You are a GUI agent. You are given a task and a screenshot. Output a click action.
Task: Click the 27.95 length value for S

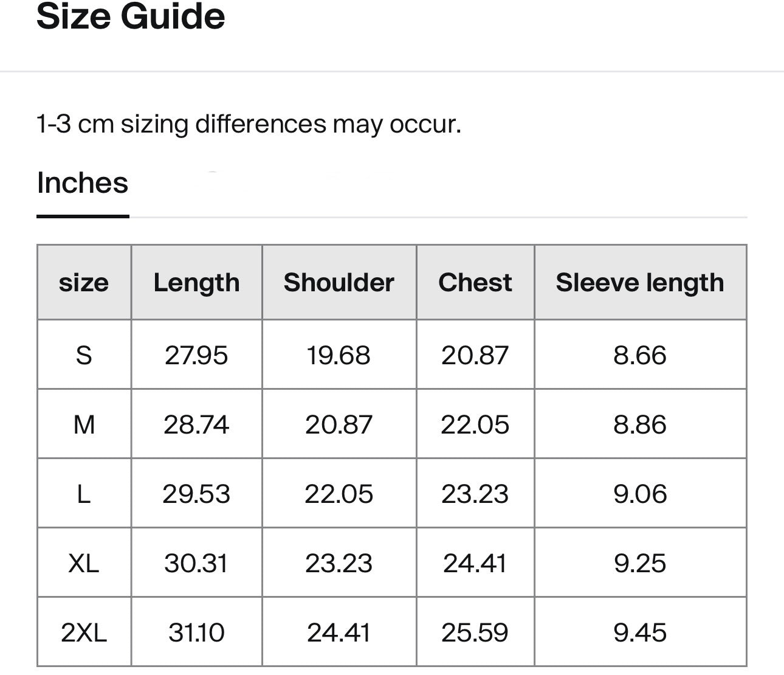[x=196, y=355]
